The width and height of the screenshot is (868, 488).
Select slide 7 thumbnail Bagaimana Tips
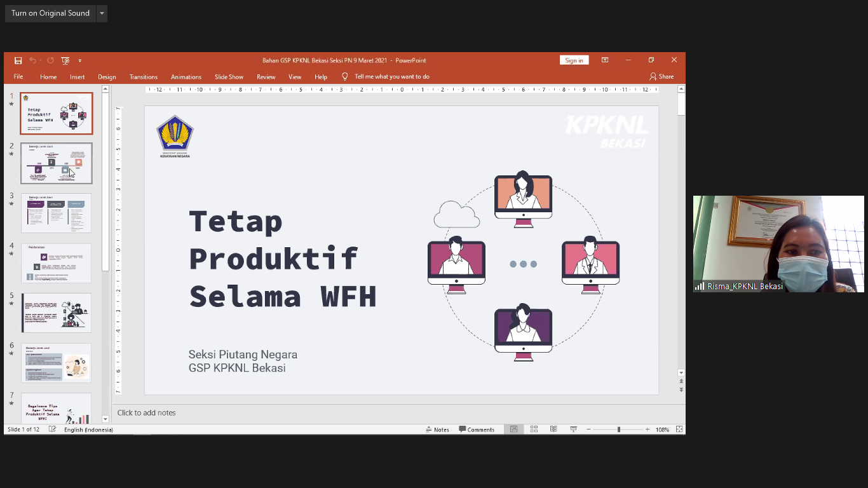coord(57,408)
